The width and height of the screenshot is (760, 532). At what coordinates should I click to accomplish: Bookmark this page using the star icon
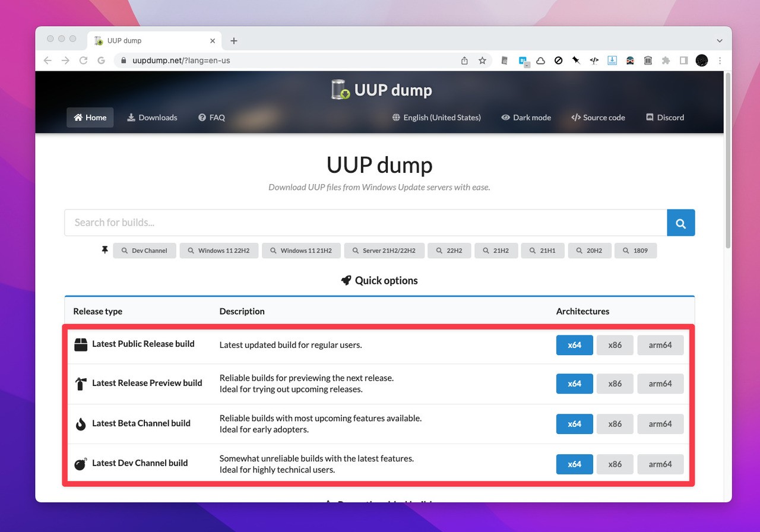tap(482, 60)
